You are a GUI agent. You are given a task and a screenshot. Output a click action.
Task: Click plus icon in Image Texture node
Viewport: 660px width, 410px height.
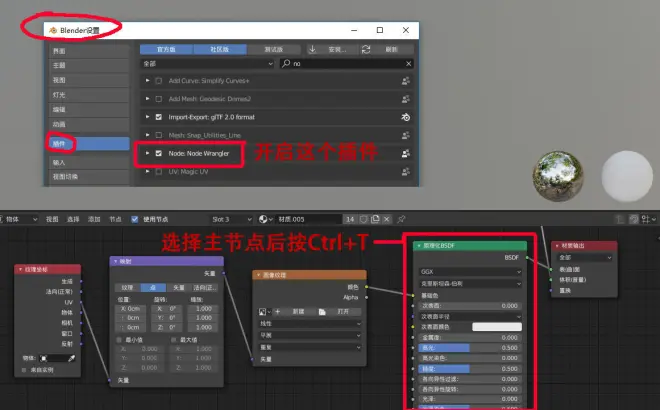277,311
